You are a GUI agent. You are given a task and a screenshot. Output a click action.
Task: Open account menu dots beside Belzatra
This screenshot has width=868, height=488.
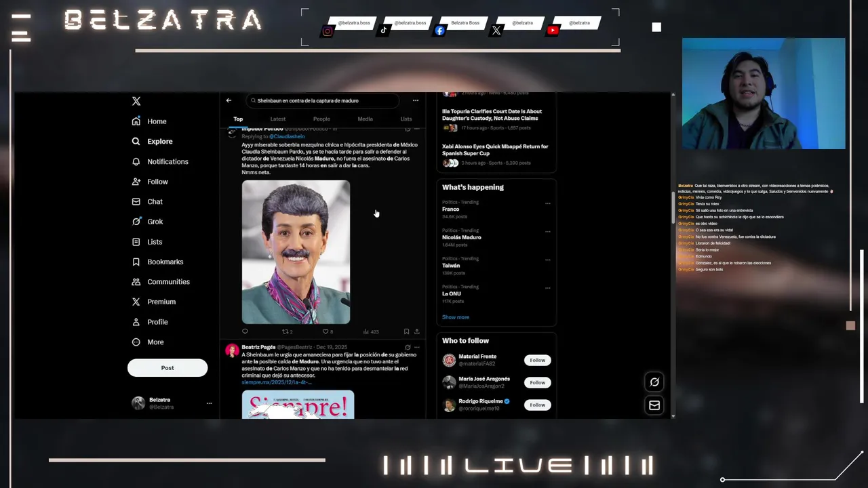tap(209, 403)
